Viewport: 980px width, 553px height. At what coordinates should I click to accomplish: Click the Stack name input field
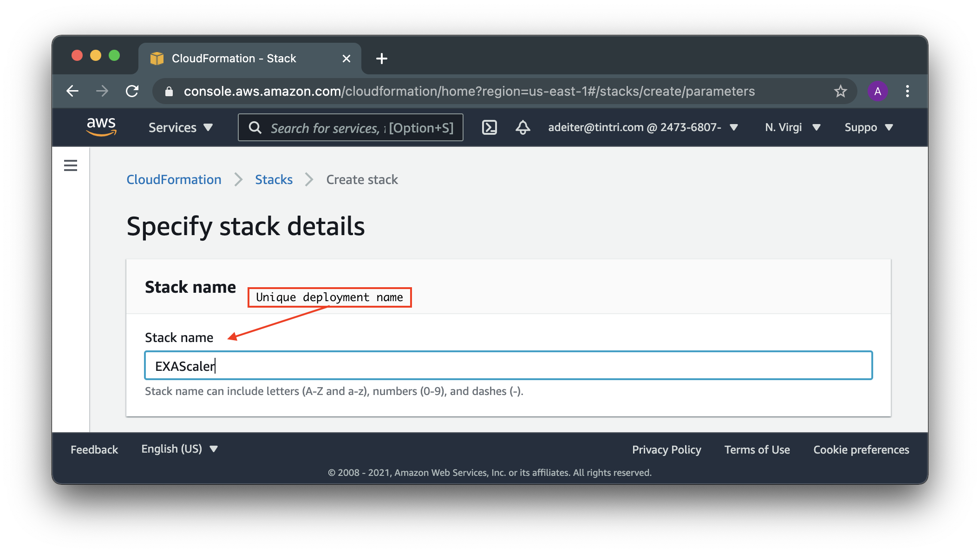coord(508,366)
